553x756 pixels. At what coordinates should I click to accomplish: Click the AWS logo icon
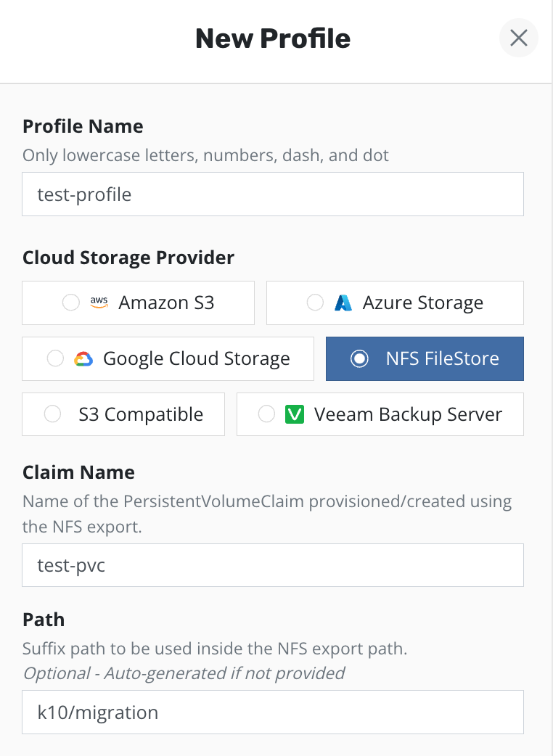click(98, 303)
